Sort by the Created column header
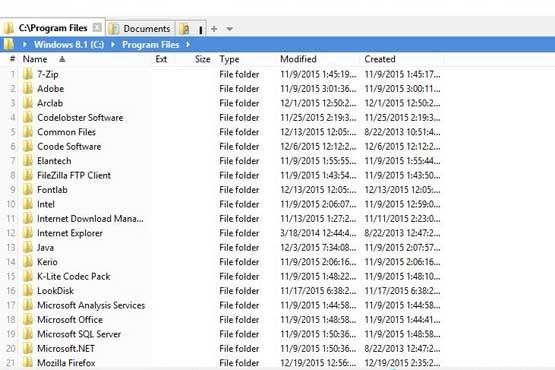The width and height of the screenshot is (555, 370). (x=380, y=59)
